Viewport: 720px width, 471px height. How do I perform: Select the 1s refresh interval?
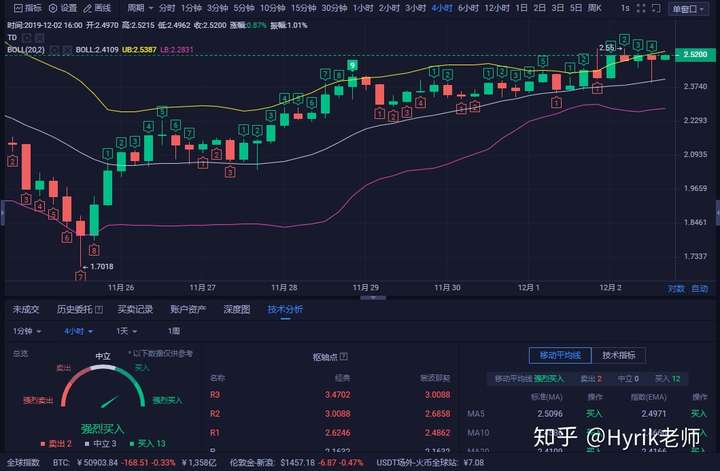point(625,8)
